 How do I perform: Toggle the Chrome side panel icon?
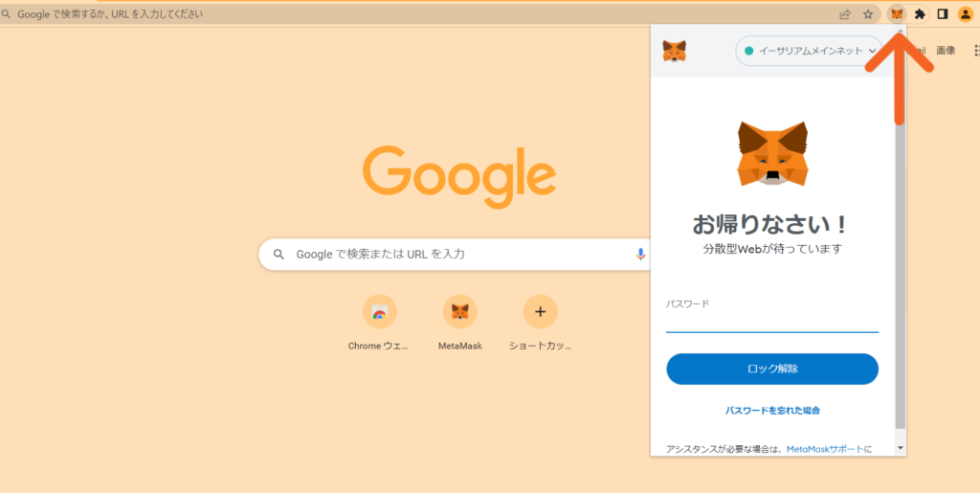pyautogui.click(x=943, y=13)
